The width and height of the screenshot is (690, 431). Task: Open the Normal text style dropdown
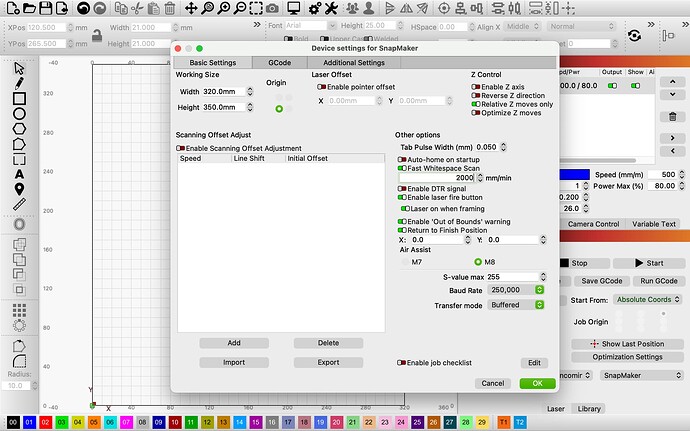[581, 27]
